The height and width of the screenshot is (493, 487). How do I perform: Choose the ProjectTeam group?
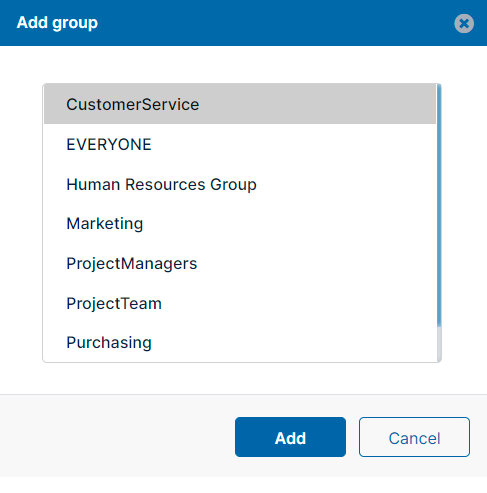(240, 303)
